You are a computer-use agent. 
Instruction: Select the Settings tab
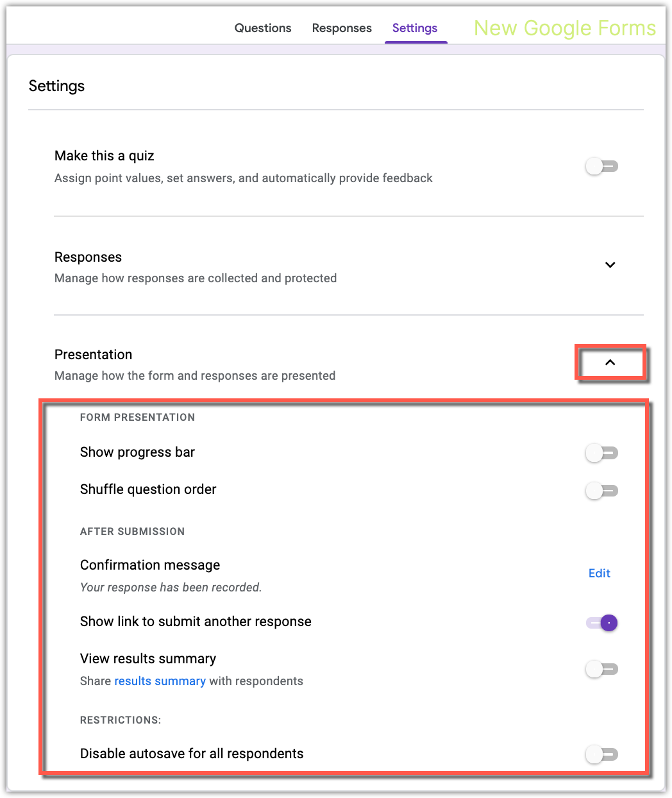click(414, 28)
